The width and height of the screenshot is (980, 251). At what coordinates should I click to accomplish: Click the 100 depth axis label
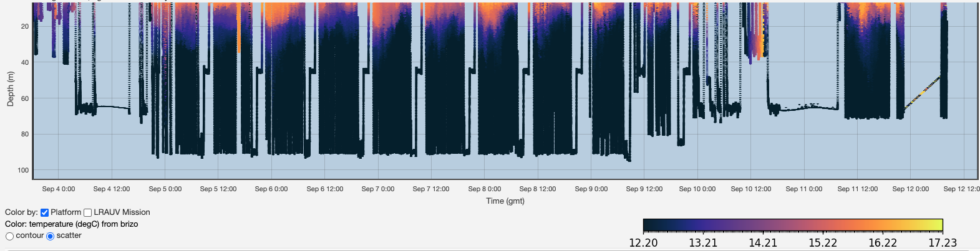[x=23, y=170]
